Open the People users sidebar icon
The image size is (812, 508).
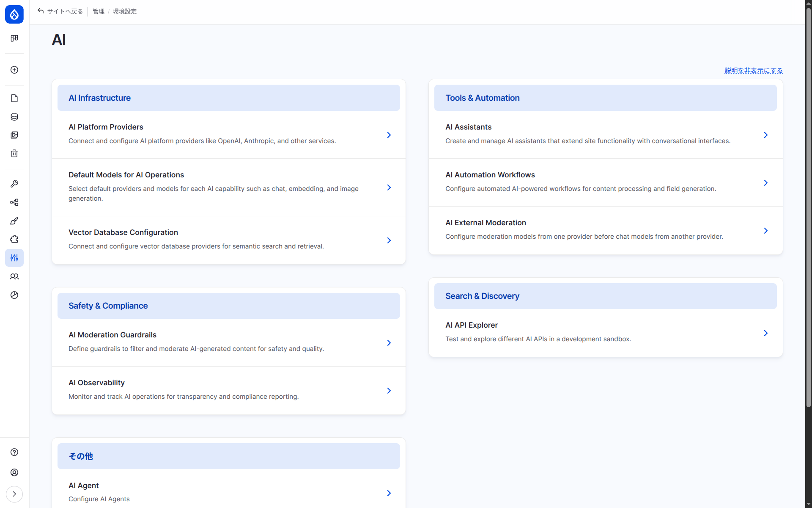(x=14, y=276)
